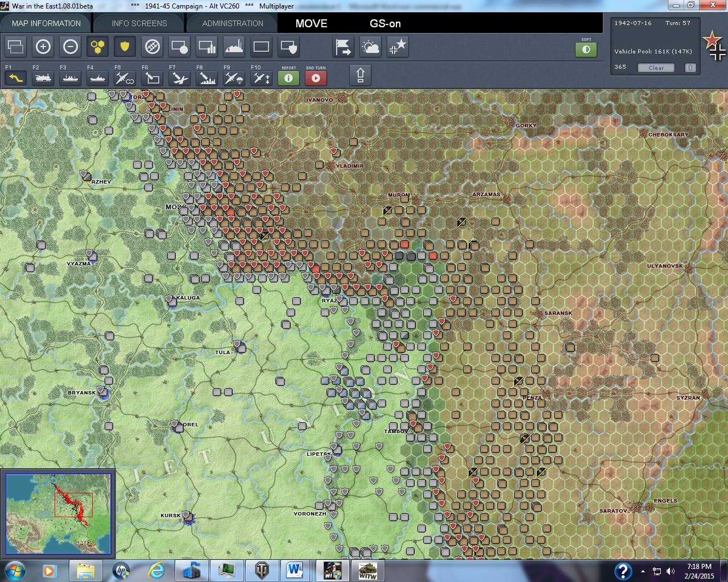This screenshot has width=728, height=582.
Task: Select F1 move mode arrow icon
Action: 16,77
